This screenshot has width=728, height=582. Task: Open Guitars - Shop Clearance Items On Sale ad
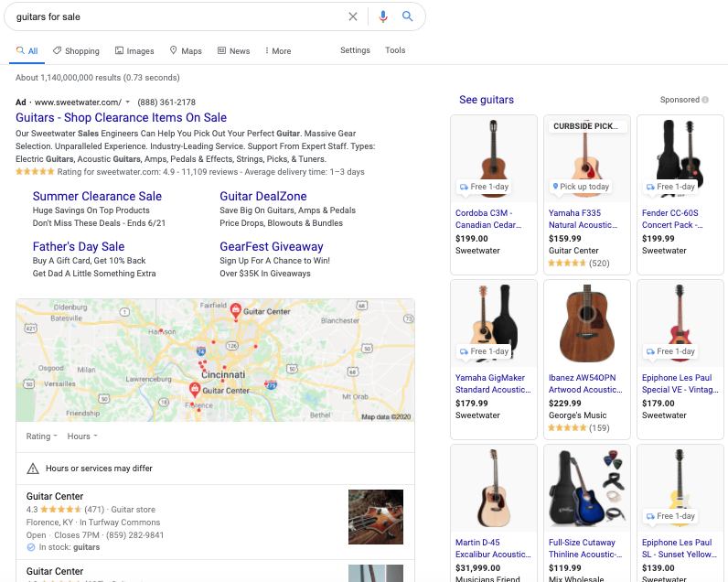(x=121, y=117)
